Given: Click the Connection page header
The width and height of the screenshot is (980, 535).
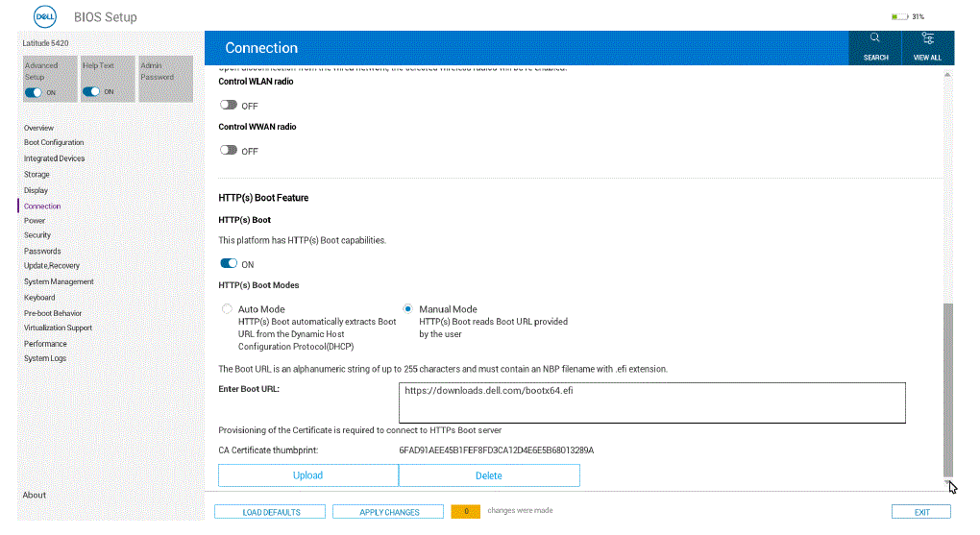Looking at the screenshot, I should click(x=261, y=48).
